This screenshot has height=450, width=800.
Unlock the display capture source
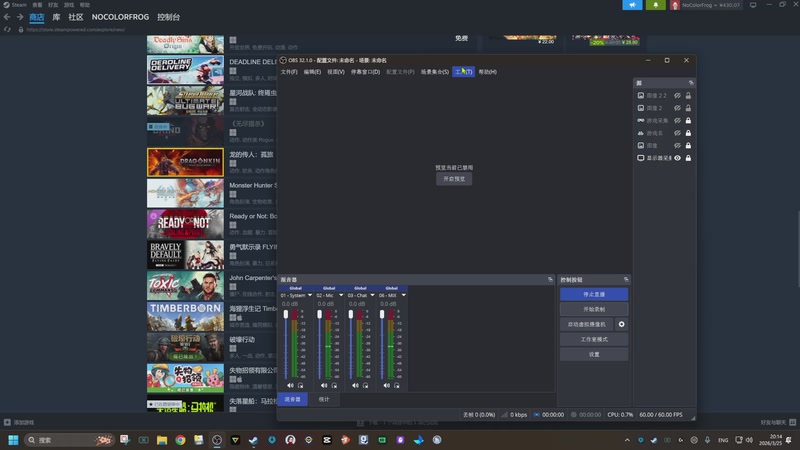tap(688, 158)
